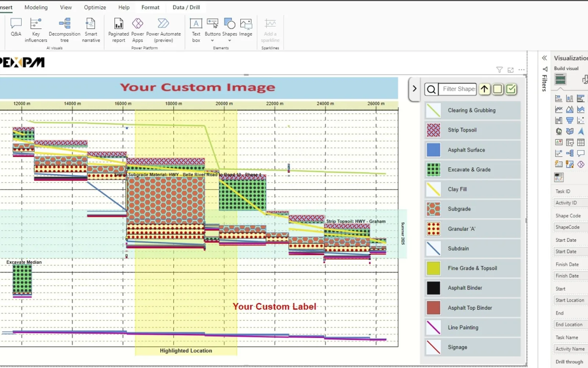Check the select-all shapes checkbox

[x=511, y=89]
